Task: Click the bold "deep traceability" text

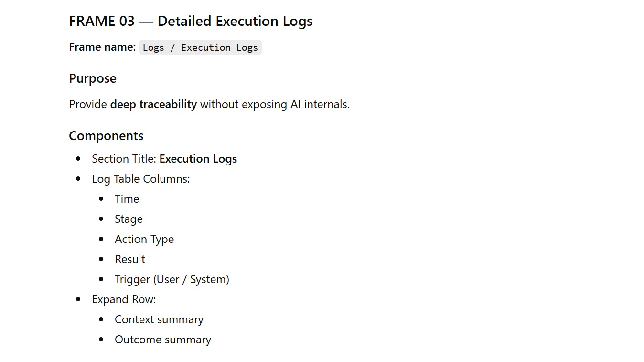Action: [153, 104]
